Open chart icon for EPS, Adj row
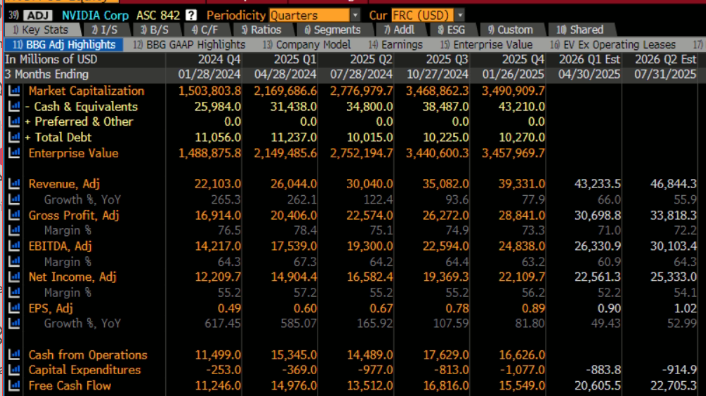Viewport: 706px width, 396px height. point(14,308)
